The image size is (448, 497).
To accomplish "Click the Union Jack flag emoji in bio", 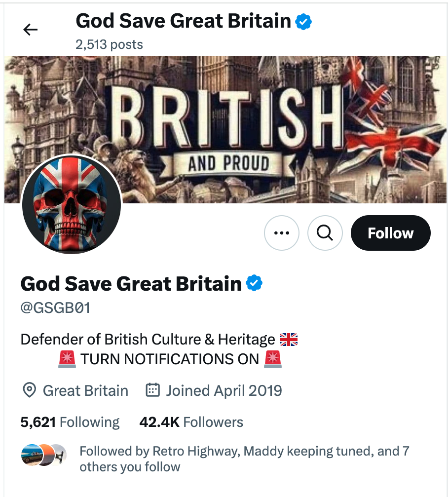I will point(289,340).
